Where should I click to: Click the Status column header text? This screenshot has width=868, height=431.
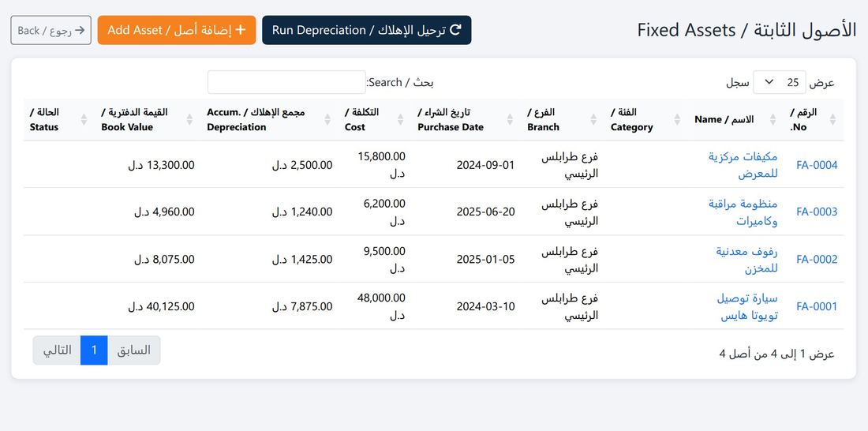point(44,120)
